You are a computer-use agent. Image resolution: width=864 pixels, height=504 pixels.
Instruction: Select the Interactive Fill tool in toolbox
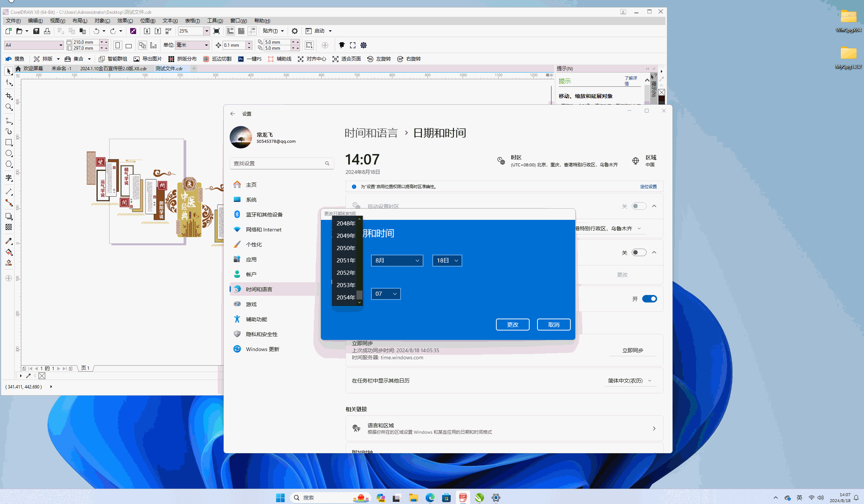point(9,252)
